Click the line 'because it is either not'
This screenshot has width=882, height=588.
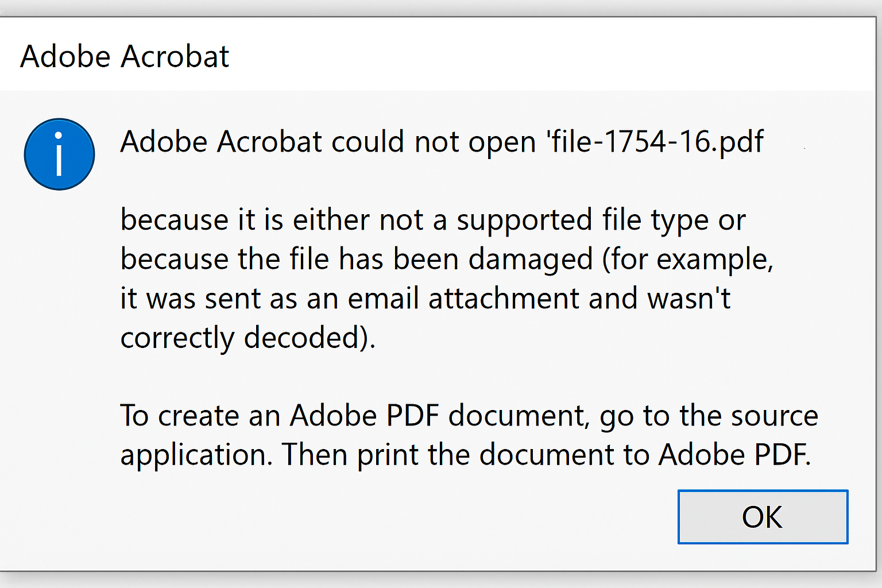point(272,220)
